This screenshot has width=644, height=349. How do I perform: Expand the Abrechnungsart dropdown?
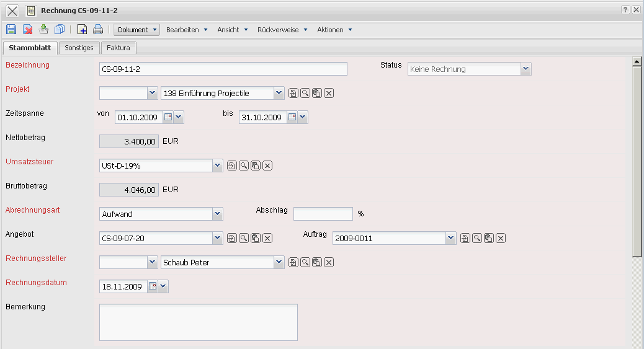[217, 214]
